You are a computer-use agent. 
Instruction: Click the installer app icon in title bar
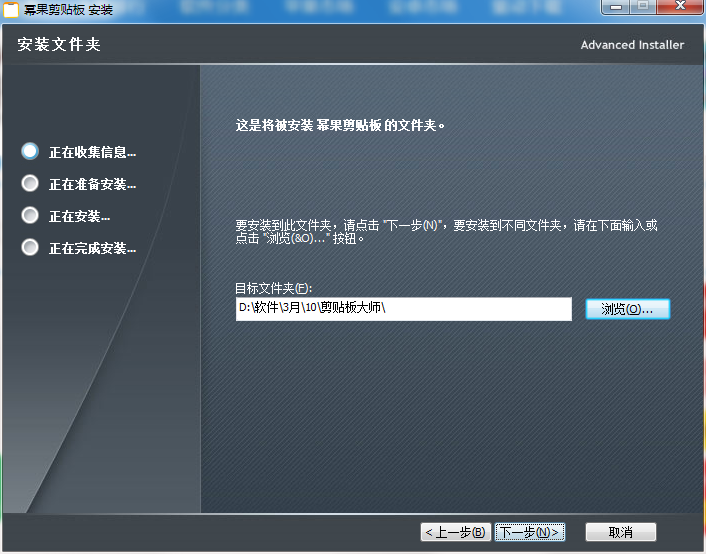click(x=11, y=9)
